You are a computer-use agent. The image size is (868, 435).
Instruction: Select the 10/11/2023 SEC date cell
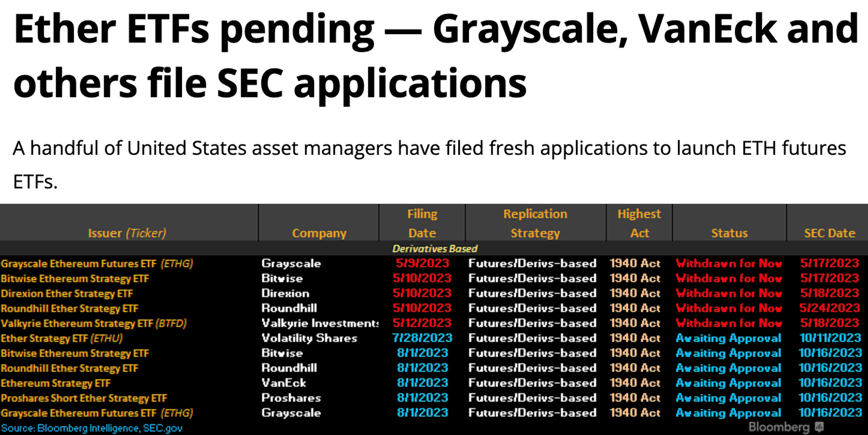click(830, 338)
